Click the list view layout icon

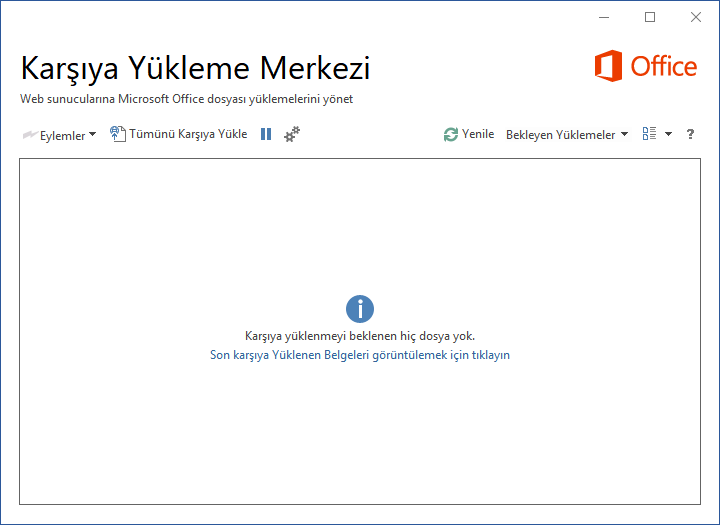649,134
